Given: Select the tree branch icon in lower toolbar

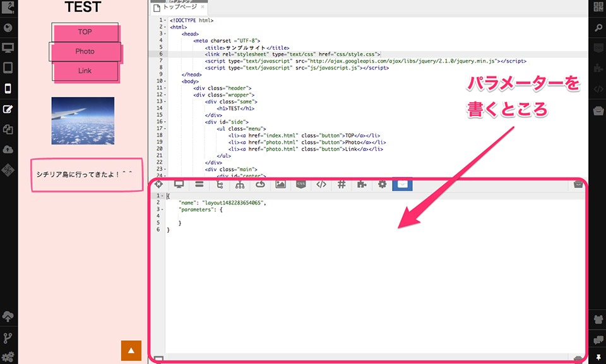Looking at the screenshot, I should pos(220,184).
